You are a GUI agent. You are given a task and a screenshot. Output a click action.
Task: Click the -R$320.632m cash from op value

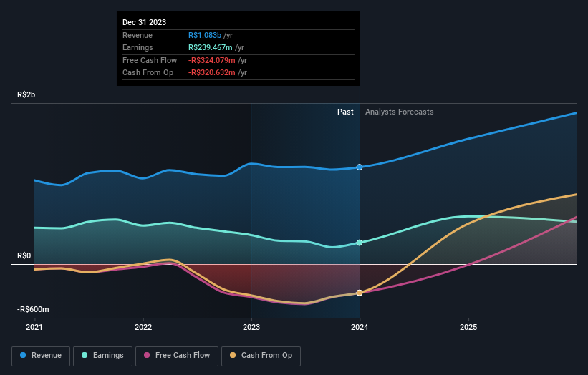pos(212,73)
